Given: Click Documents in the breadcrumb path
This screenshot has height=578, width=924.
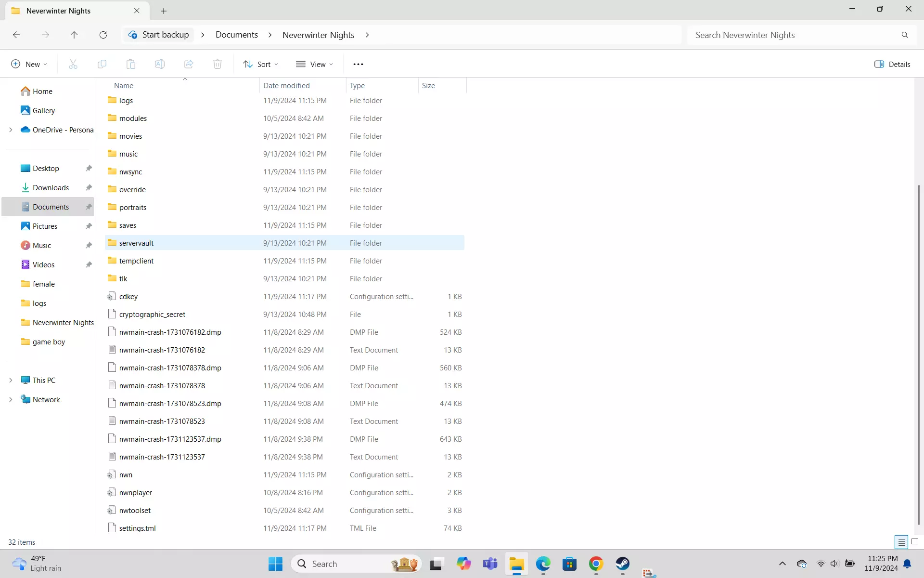Looking at the screenshot, I should point(237,35).
